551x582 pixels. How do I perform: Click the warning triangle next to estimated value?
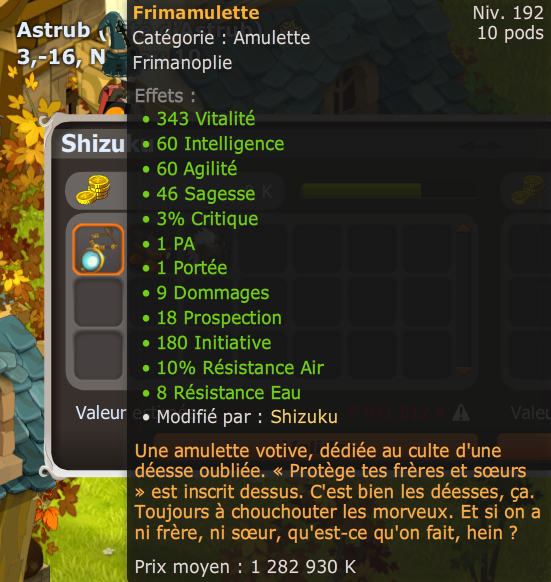[x=461, y=412]
